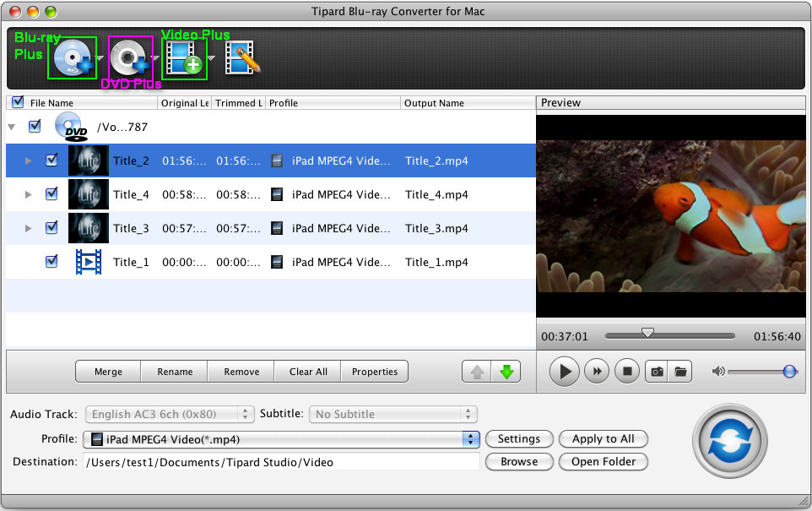The height and width of the screenshot is (511, 812).
Task: Click the Merge button
Action: coord(108,372)
